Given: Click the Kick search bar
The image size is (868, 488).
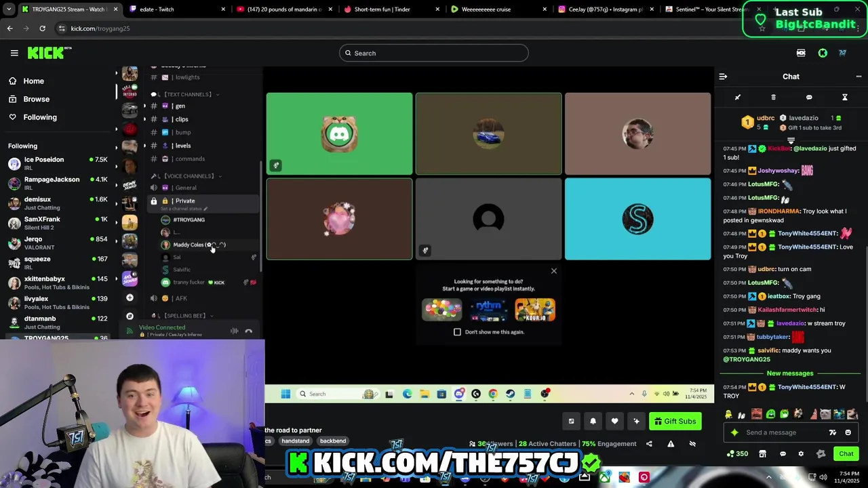Looking at the screenshot, I should click(434, 53).
